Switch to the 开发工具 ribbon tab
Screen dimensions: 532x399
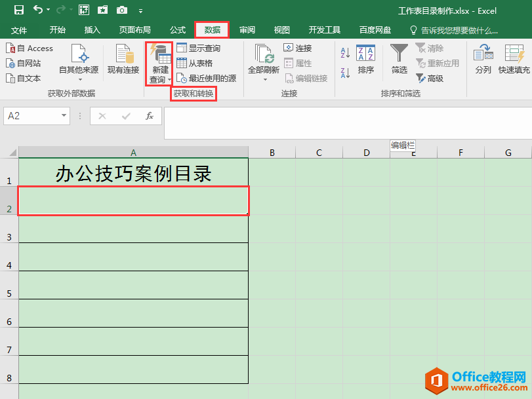324,30
